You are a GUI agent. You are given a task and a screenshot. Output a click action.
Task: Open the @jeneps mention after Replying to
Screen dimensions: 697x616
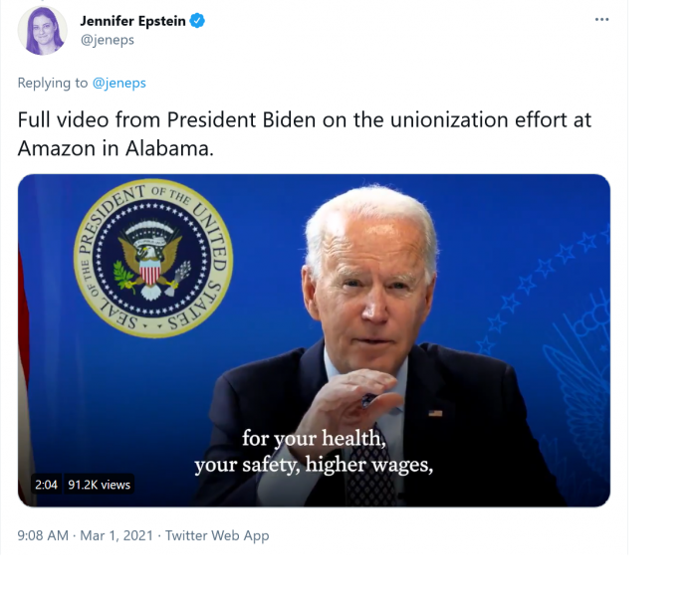click(x=118, y=83)
